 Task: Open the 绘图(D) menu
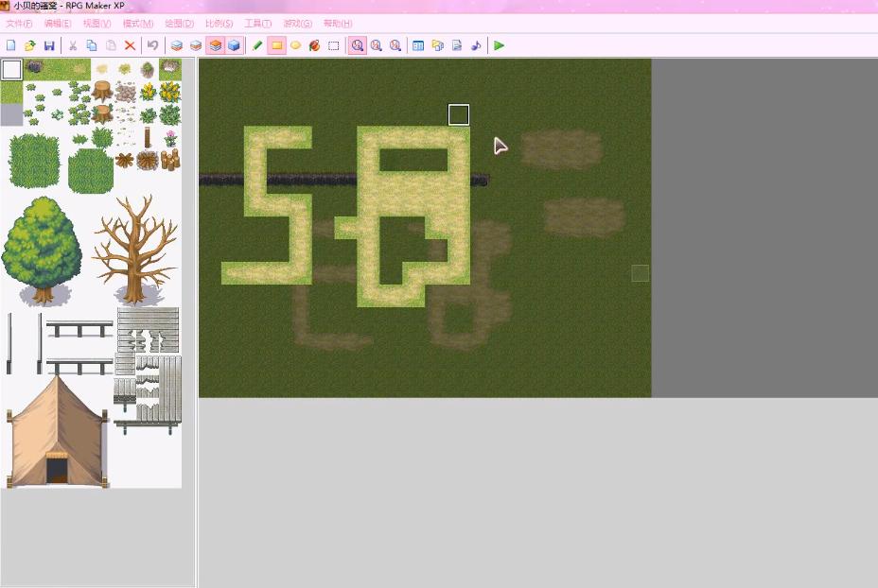pyautogui.click(x=179, y=24)
